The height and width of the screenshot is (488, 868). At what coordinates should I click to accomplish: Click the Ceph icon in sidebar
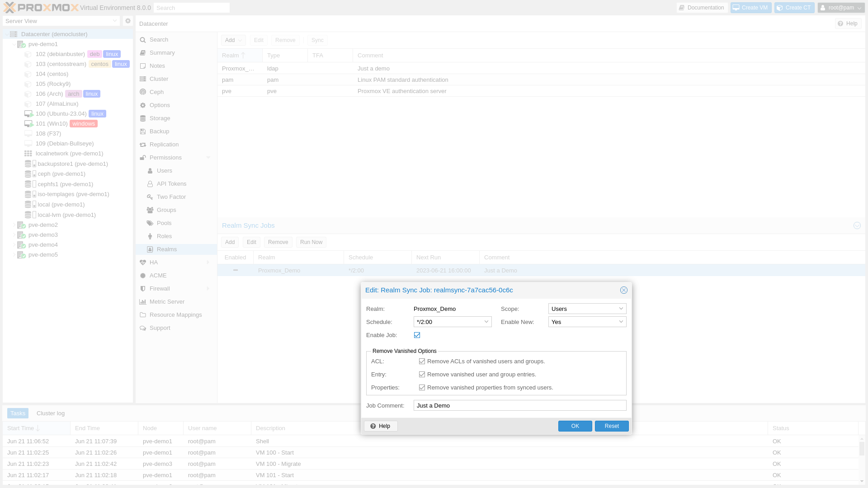143,92
